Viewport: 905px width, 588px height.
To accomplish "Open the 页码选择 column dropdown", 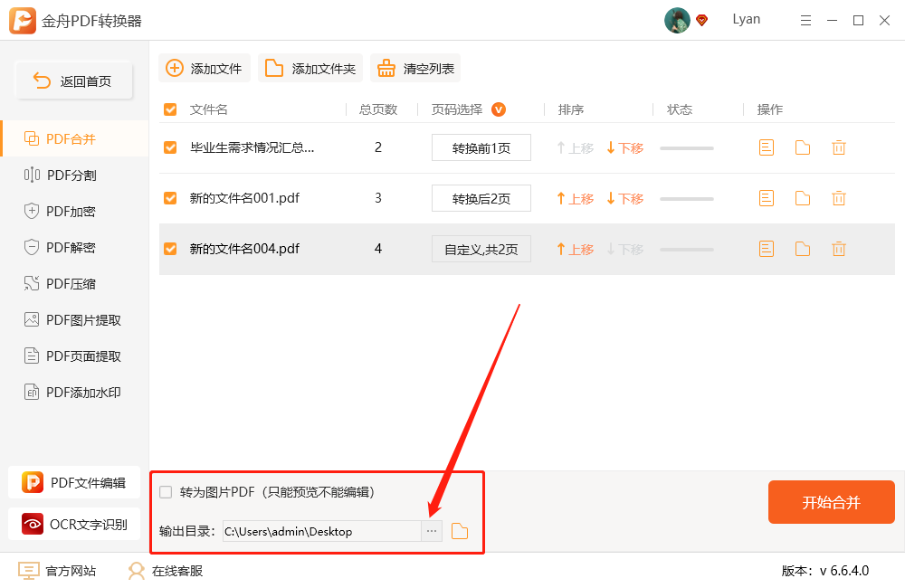I will (x=498, y=109).
